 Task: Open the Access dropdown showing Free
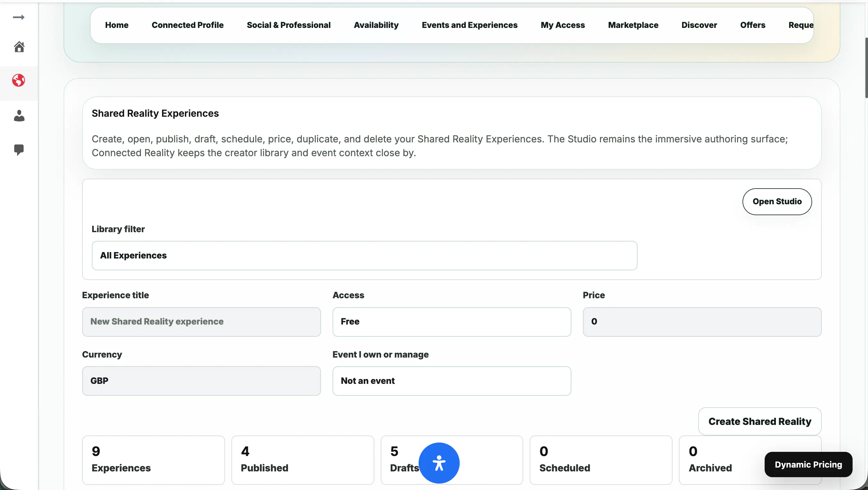point(452,322)
